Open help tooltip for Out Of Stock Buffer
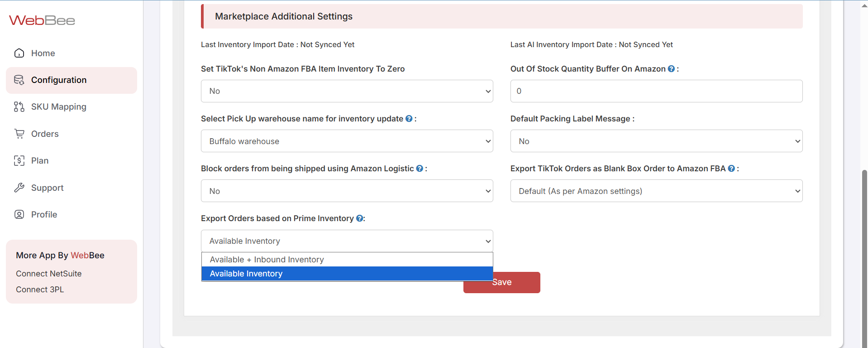Image resolution: width=868 pixels, height=348 pixels. (671, 69)
